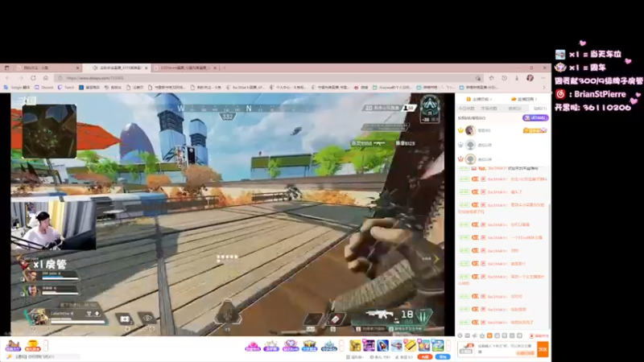Screen dimensions: 644x362
Task: Open second-ranked user avatar with silver crown
Action: tap(470, 145)
